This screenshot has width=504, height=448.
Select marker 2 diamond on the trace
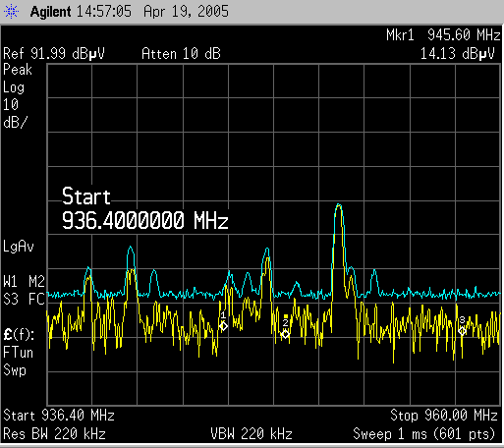coord(285,334)
